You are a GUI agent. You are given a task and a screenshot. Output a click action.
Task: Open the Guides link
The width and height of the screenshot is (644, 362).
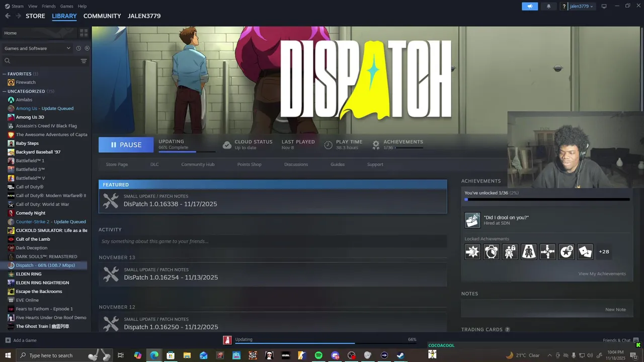point(338,164)
